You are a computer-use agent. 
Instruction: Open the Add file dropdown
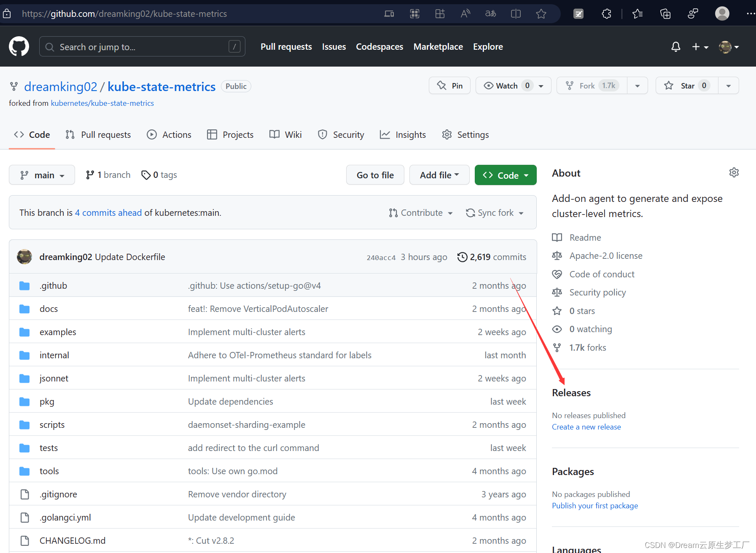coord(439,175)
